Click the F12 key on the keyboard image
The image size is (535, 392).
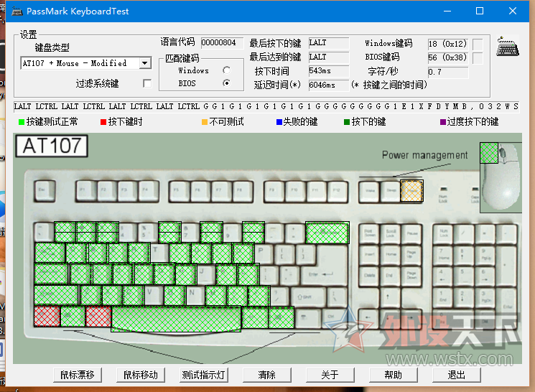tap(338, 191)
